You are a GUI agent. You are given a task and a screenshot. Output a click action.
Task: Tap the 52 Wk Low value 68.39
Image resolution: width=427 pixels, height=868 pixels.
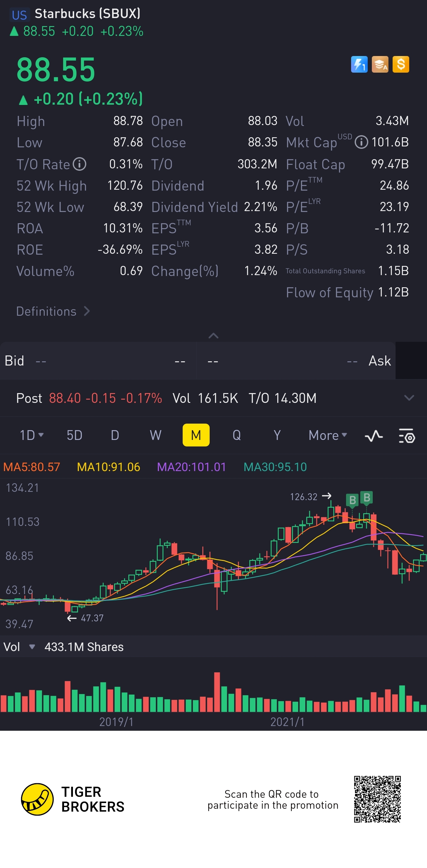click(128, 207)
